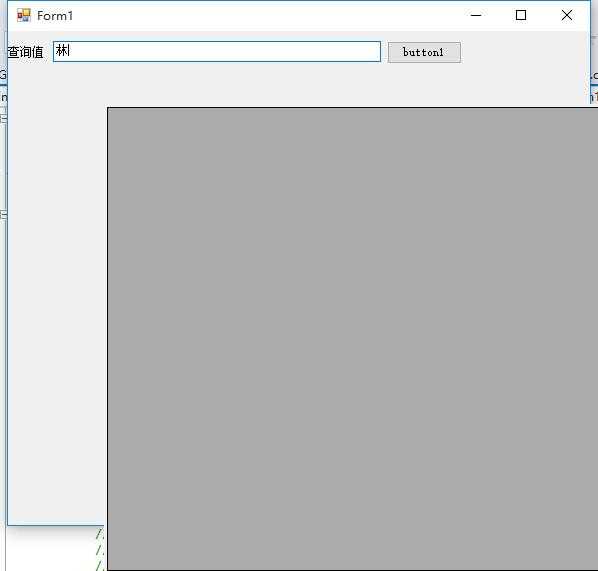The image size is (598, 571).
Task: Click the green comment slashes in the code editor
Action: pyautogui.click(x=100, y=549)
